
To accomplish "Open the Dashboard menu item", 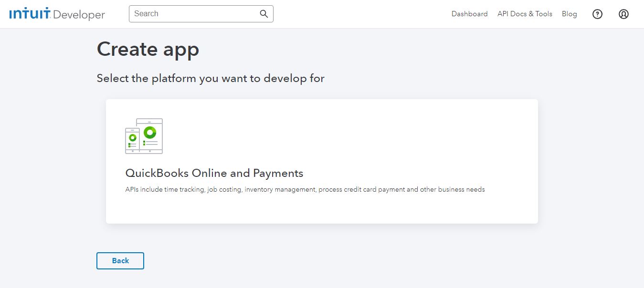I will (469, 14).
